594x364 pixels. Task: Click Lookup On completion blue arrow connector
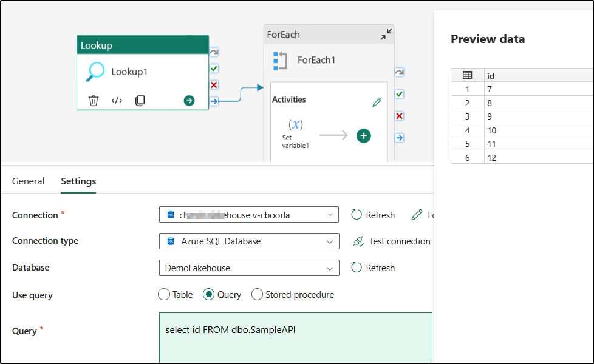(214, 101)
